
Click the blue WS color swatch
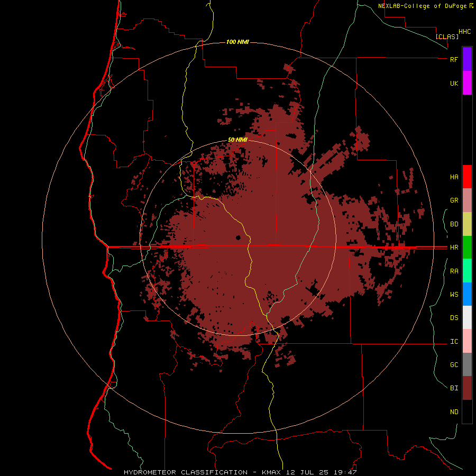467,294
